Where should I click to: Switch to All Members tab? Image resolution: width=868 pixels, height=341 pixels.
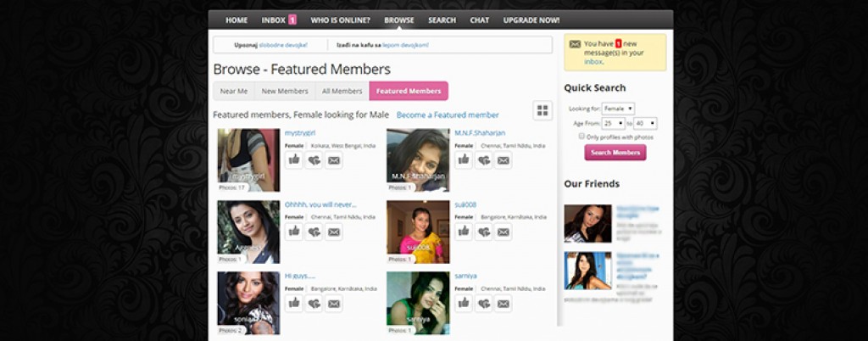342,92
